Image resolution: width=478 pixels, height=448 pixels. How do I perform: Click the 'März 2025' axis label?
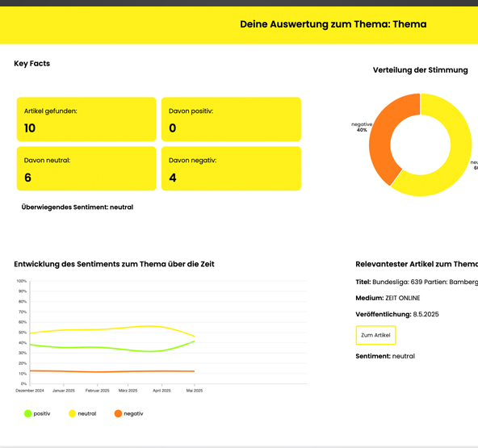click(128, 391)
